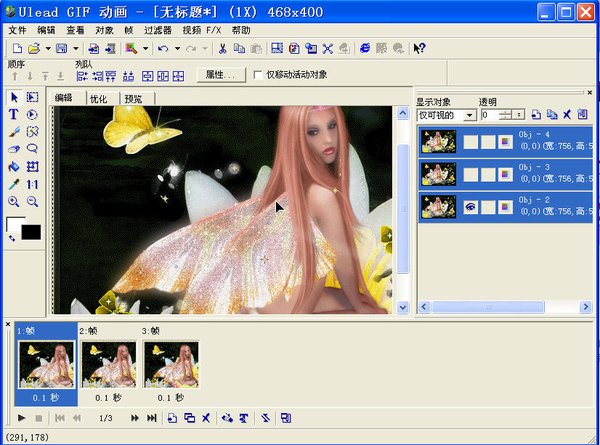Image resolution: width=600 pixels, height=445 pixels.
Task: Enable the 仅移动活动对象 checkbox
Action: (x=258, y=74)
